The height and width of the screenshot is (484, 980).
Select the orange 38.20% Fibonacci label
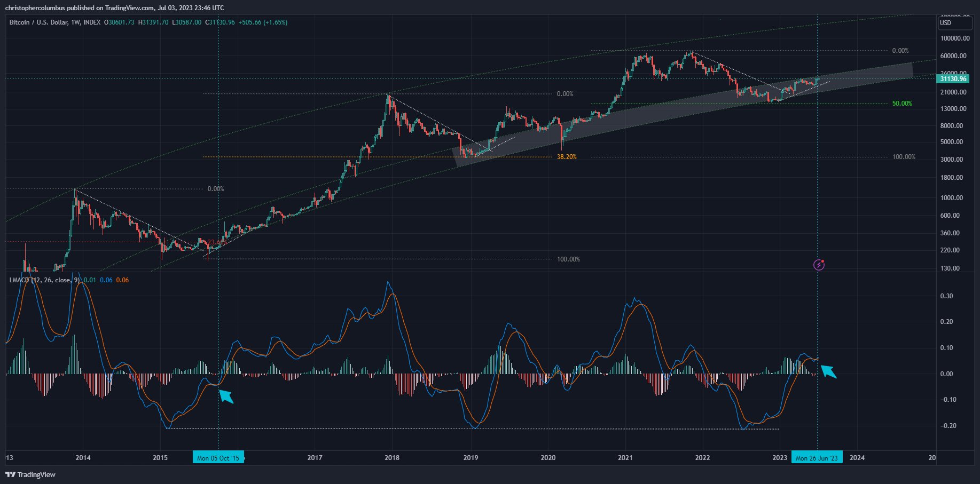566,157
